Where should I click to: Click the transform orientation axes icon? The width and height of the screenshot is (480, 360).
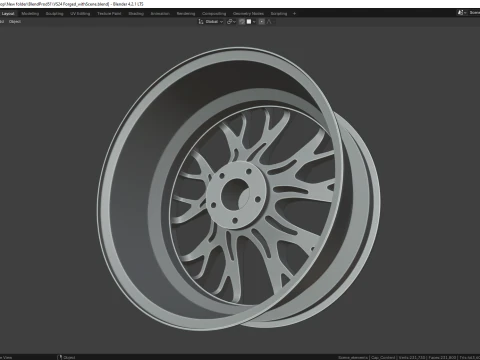coord(201,22)
